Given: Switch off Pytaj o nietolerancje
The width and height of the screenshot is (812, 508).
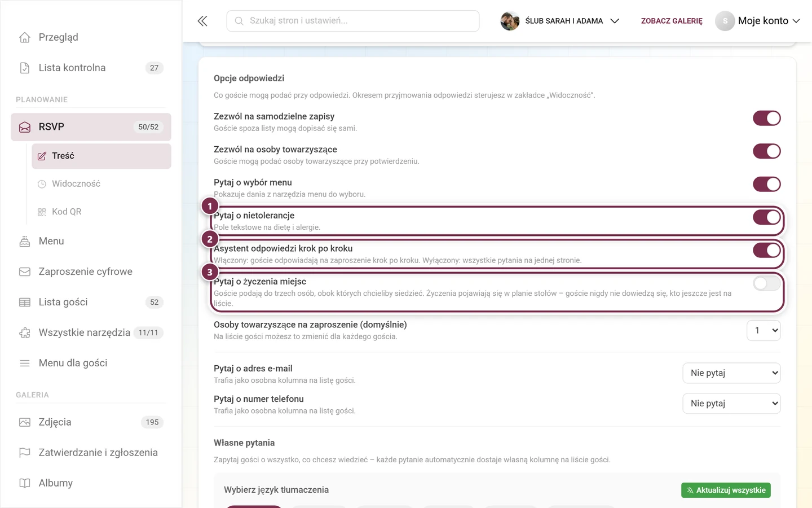Looking at the screenshot, I should [767, 217].
